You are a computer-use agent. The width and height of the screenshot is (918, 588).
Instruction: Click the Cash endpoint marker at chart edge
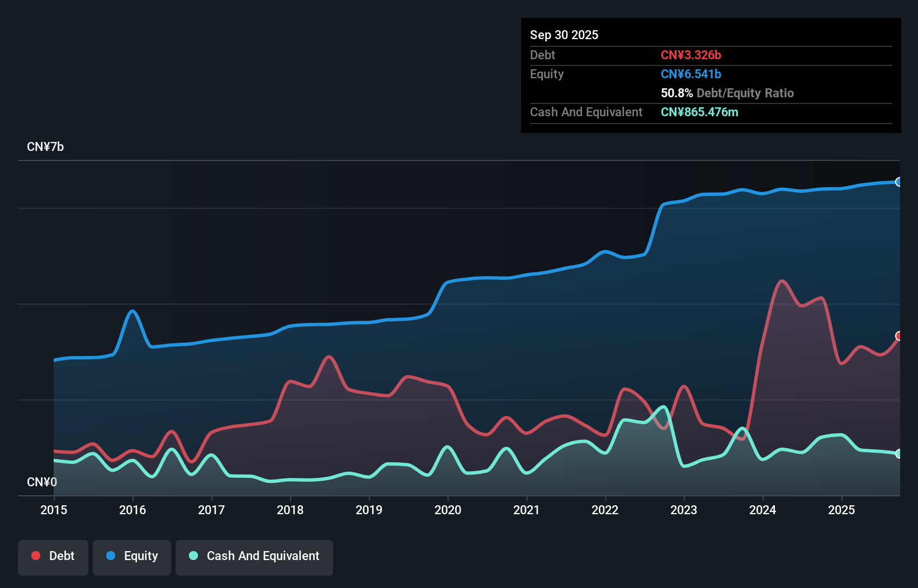[x=898, y=454]
